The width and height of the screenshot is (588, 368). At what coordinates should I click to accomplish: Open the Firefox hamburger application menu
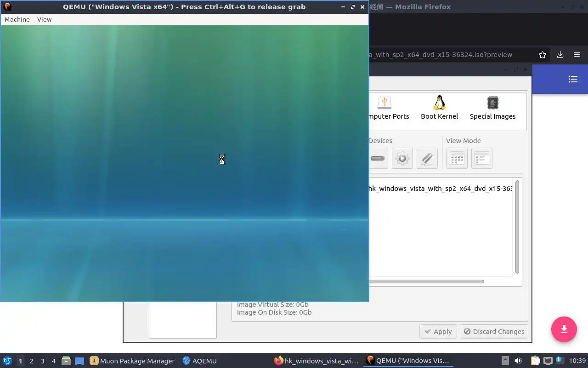tap(577, 55)
